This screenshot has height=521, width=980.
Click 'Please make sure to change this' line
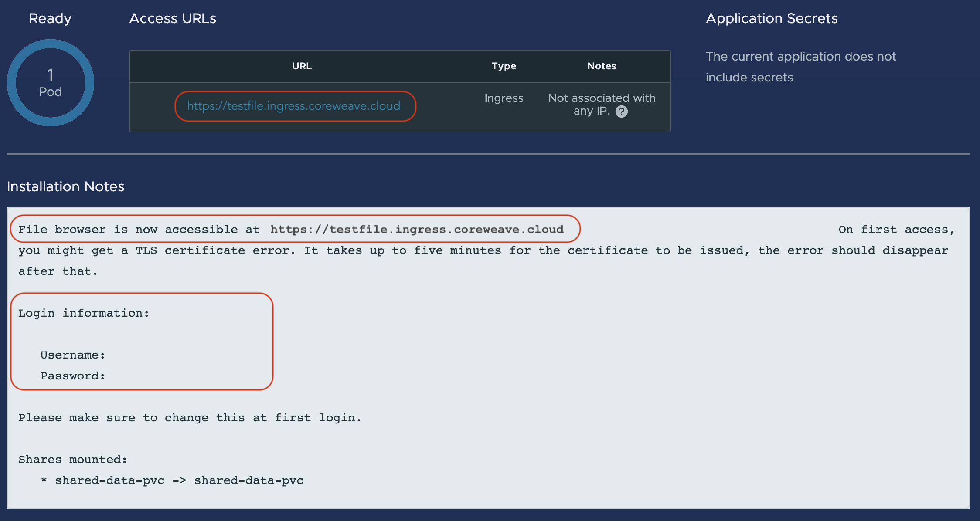[190, 418]
